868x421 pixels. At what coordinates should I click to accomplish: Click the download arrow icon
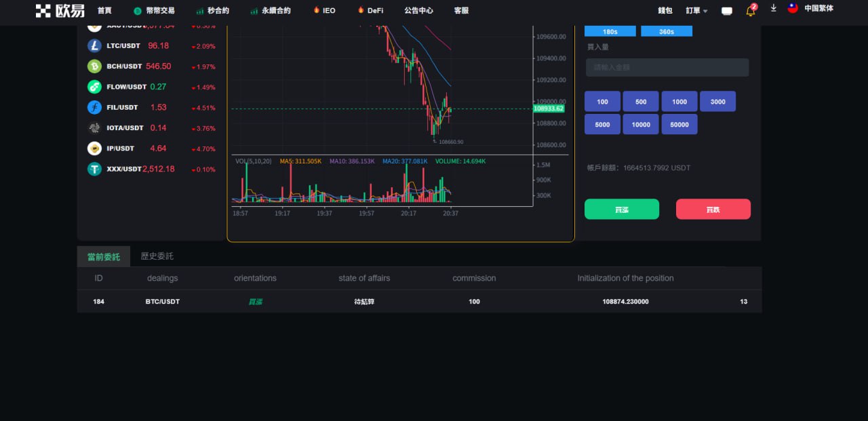[773, 9]
